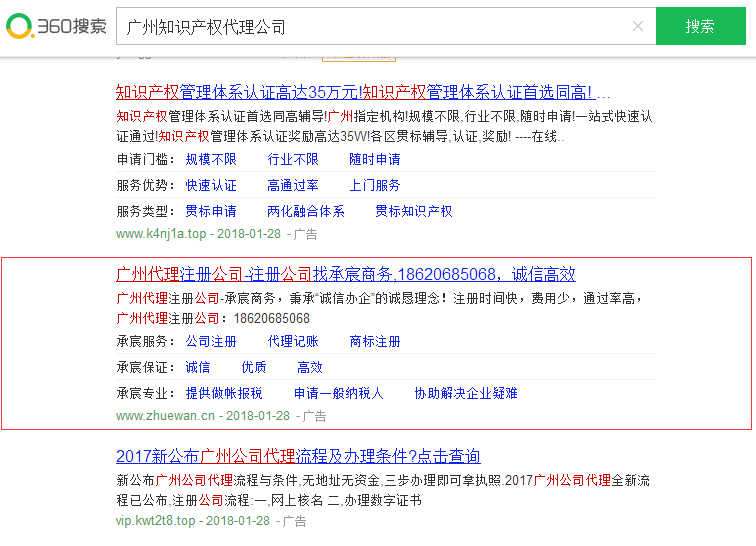The image size is (756, 546).
Task: Open the 2017新公布广州公司代理流程 result title
Action: click(x=298, y=456)
